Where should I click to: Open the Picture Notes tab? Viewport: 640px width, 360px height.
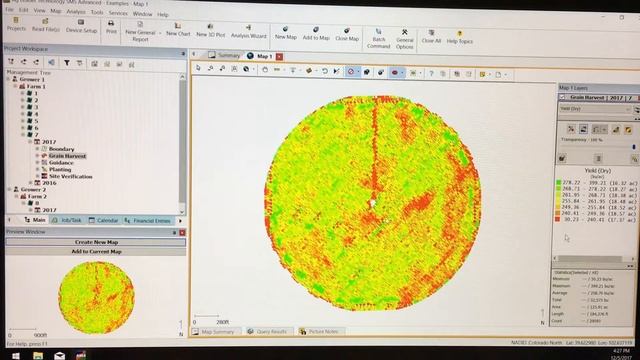point(319,331)
